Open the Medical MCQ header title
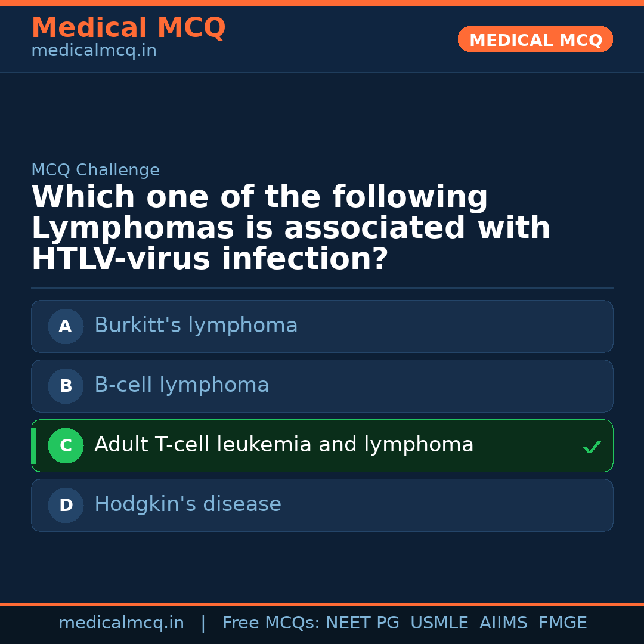Screen dimensions: 644x644 128,28
